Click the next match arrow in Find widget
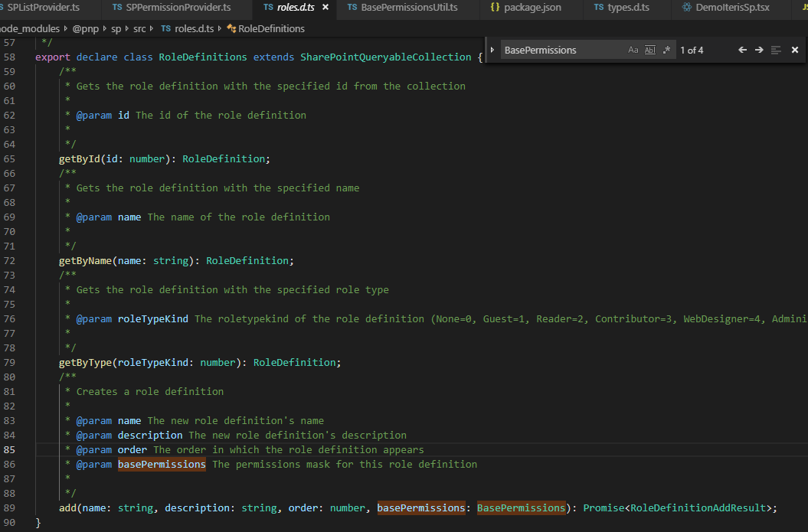The width and height of the screenshot is (808, 532). (758, 50)
